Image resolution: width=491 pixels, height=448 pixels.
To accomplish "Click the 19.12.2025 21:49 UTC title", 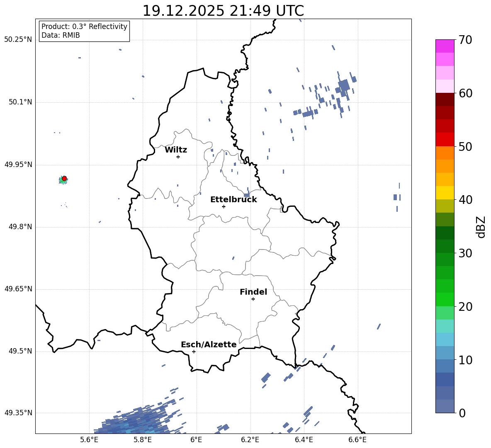I will pos(223,11).
